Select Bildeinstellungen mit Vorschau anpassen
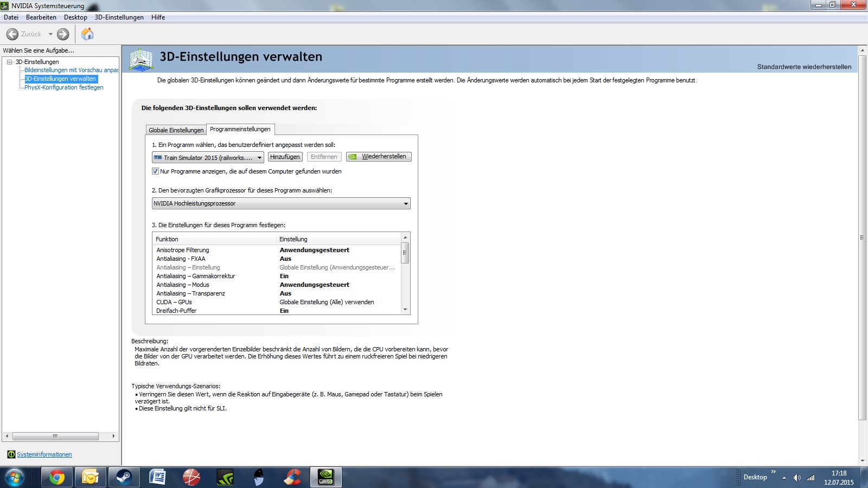The height and width of the screenshot is (488, 868). tap(72, 70)
